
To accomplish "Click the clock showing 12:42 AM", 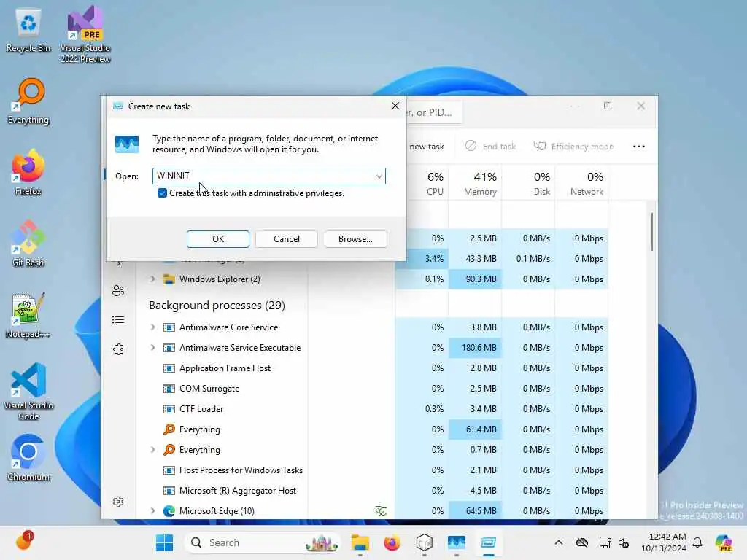I will click(x=663, y=542).
